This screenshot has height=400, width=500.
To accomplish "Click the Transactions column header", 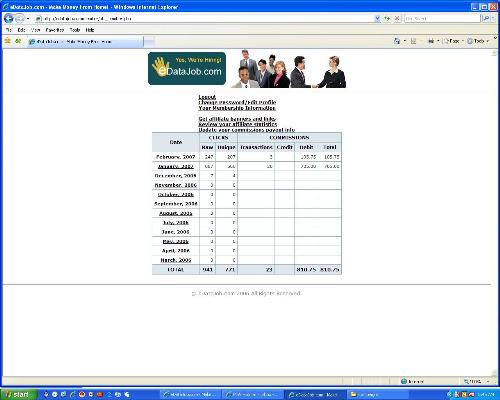I will 256,147.
